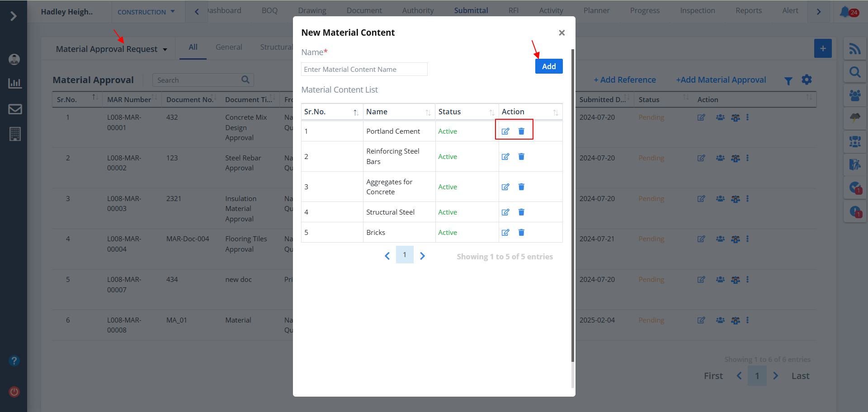868x412 pixels.
Task: Open the settings gear icon
Action: pos(807,80)
